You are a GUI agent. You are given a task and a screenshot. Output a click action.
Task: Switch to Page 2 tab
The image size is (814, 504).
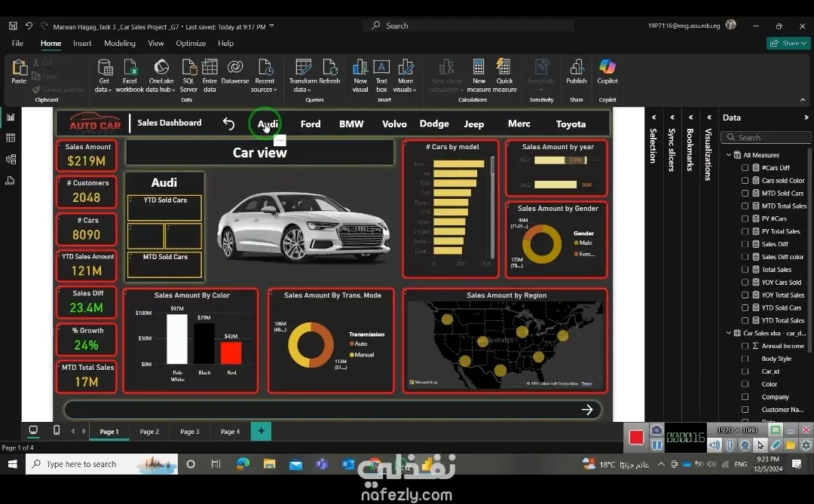coord(149,432)
